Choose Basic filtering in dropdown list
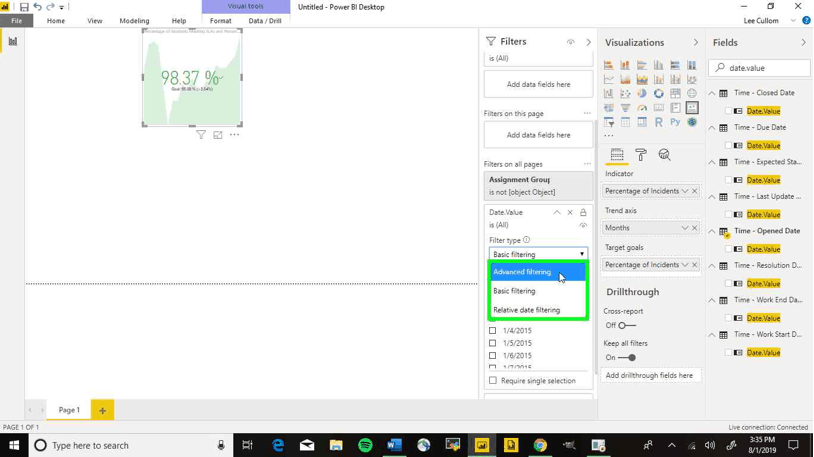814x457 pixels. pos(538,291)
